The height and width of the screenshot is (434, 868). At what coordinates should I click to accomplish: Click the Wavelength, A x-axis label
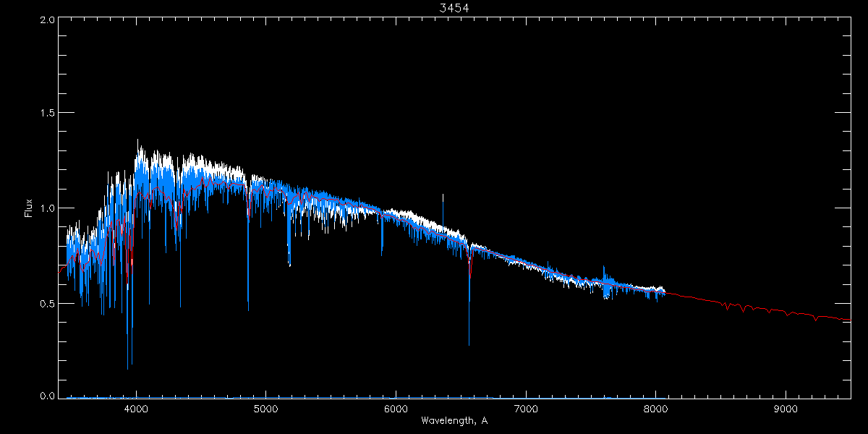[x=454, y=421]
